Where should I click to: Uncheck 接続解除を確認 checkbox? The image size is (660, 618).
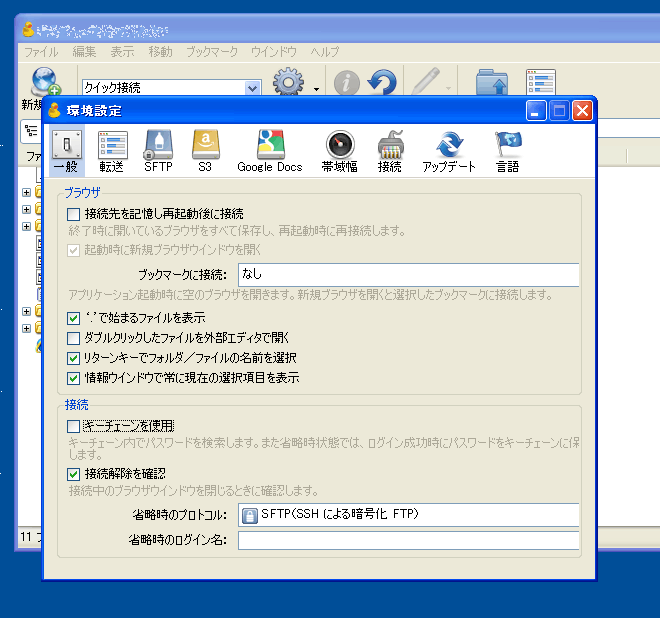(x=73, y=473)
